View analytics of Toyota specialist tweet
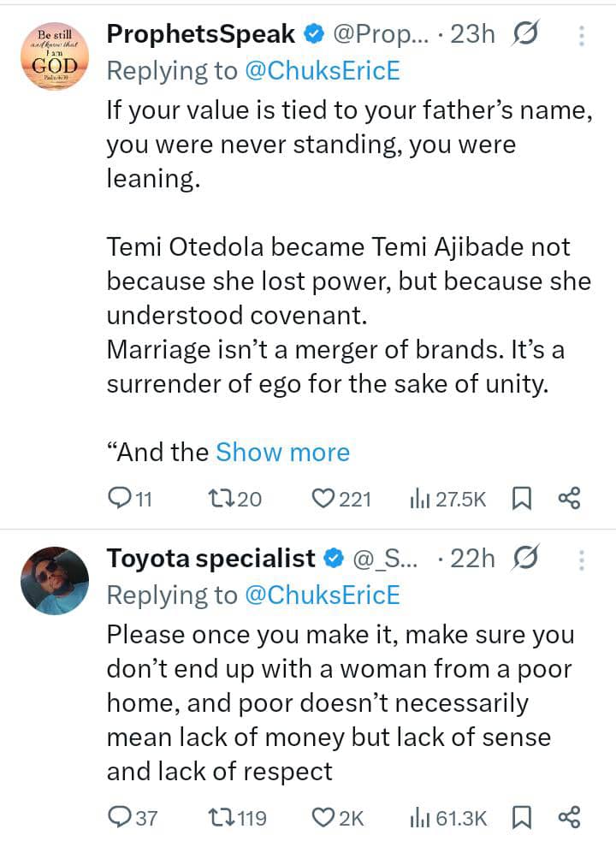Viewport: 616px width, 841px height. 421,818
